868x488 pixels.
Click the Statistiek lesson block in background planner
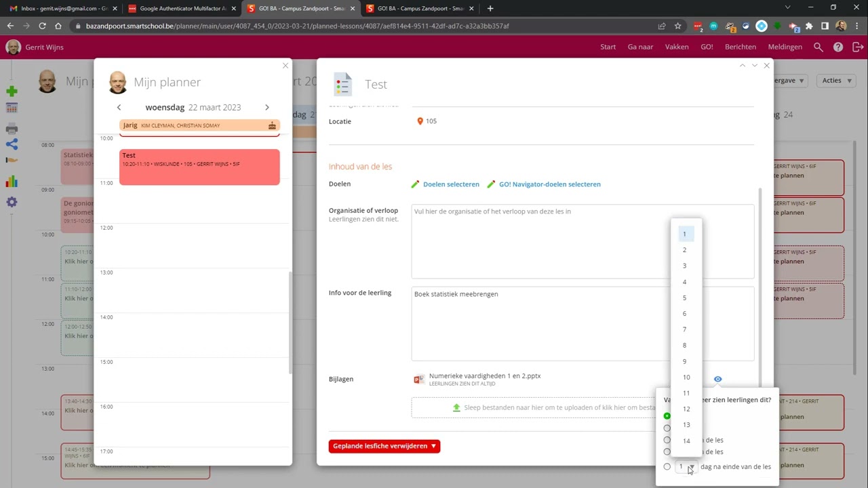77,167
